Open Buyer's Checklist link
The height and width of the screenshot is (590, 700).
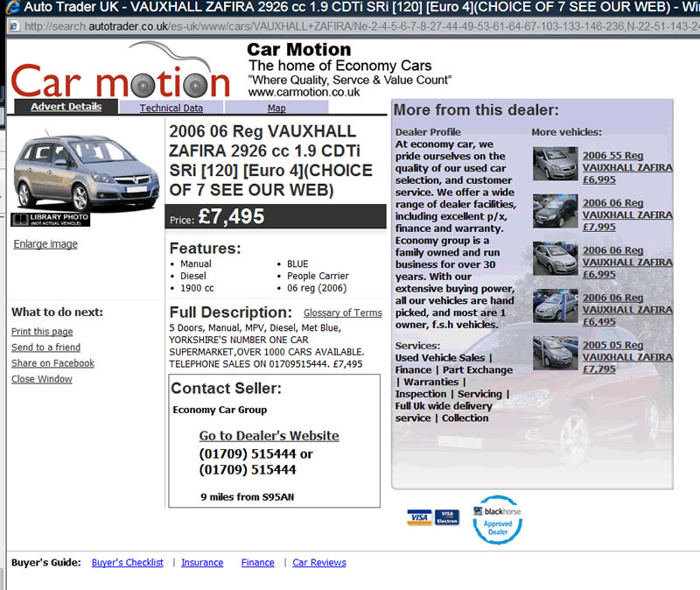point(127,562)
